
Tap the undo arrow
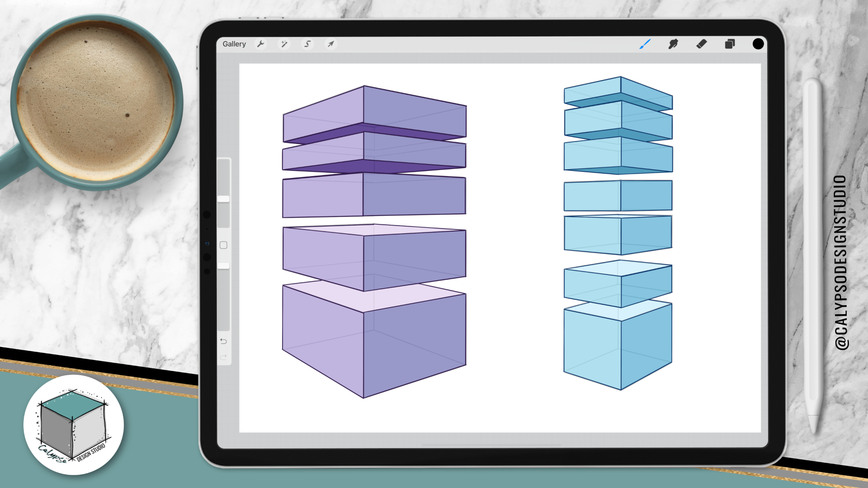pos(224,341)
